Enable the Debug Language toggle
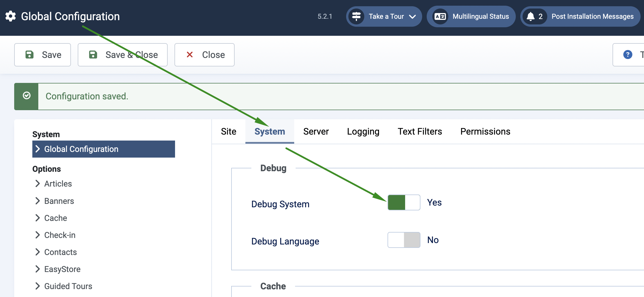Viewport: 644px width, 297px height. [x=404, y=240]
